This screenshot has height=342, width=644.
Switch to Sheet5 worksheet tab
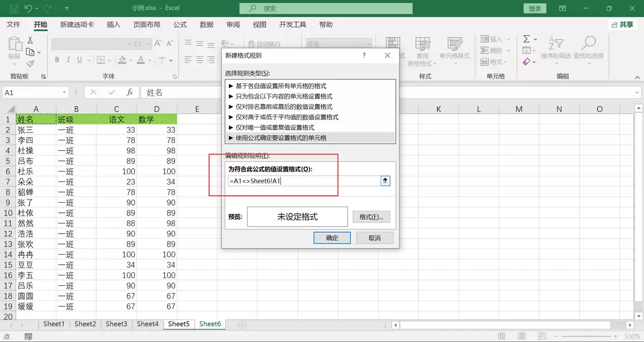179,324
